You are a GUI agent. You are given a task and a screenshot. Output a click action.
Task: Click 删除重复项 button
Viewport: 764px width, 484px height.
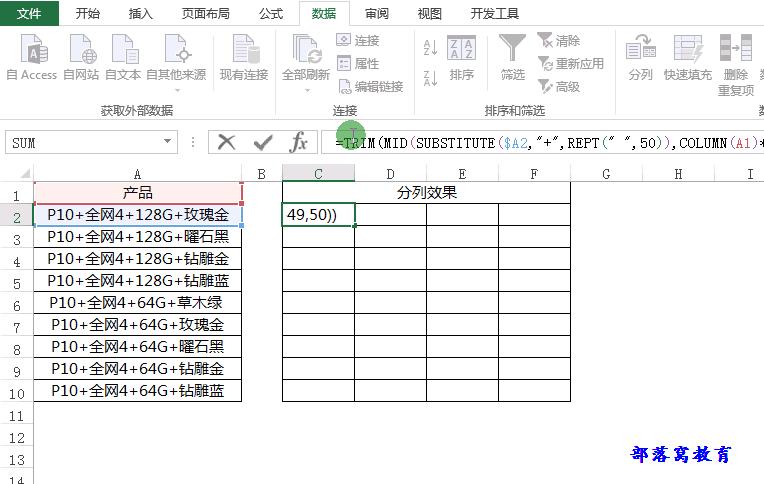(x=736, y=65)
